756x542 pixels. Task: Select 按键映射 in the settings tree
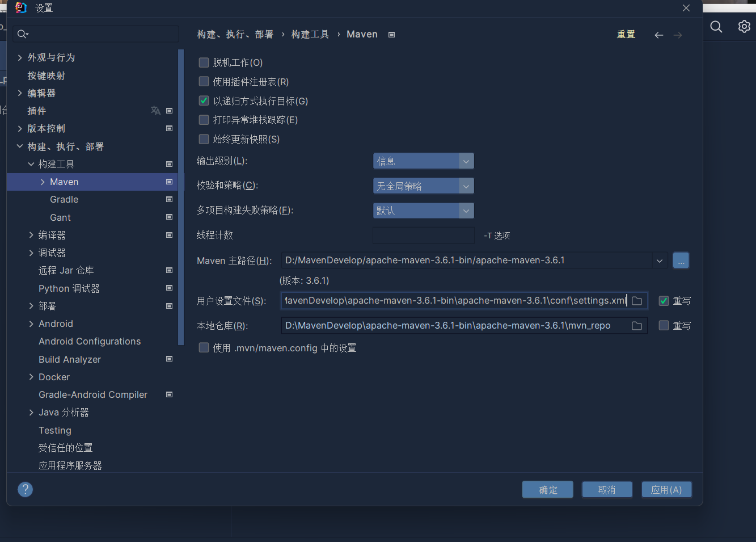[47, 75]
